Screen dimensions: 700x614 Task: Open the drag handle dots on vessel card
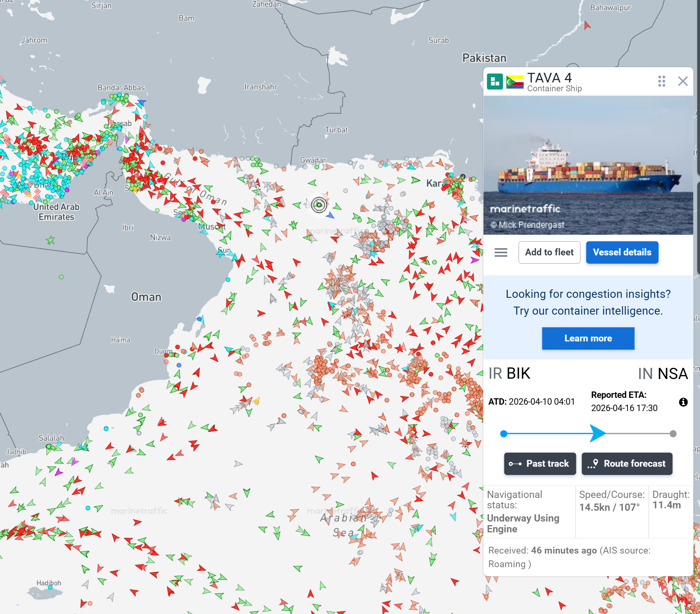coord(662,81)
